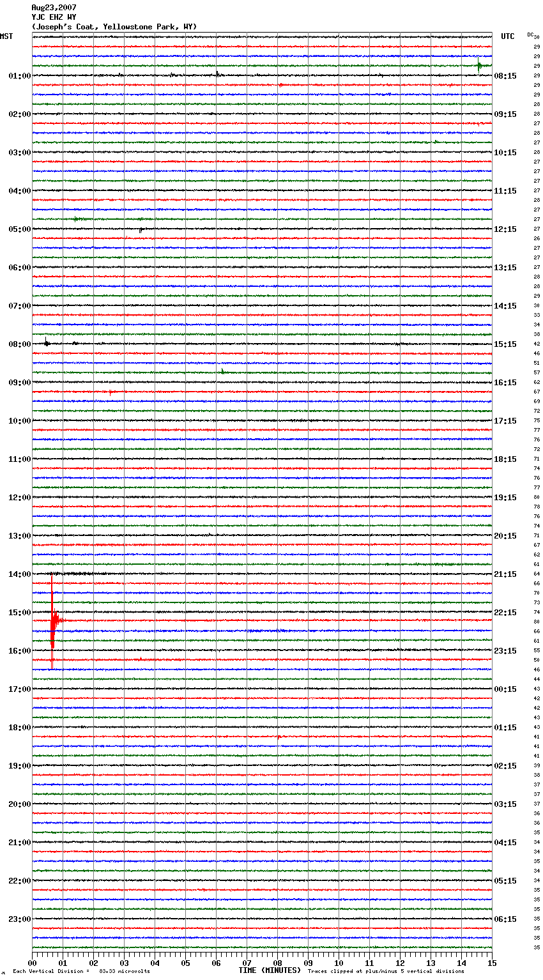
Task: Select the 10:00 MST time label
Action: pyautogui.click(x=20, y=421)
